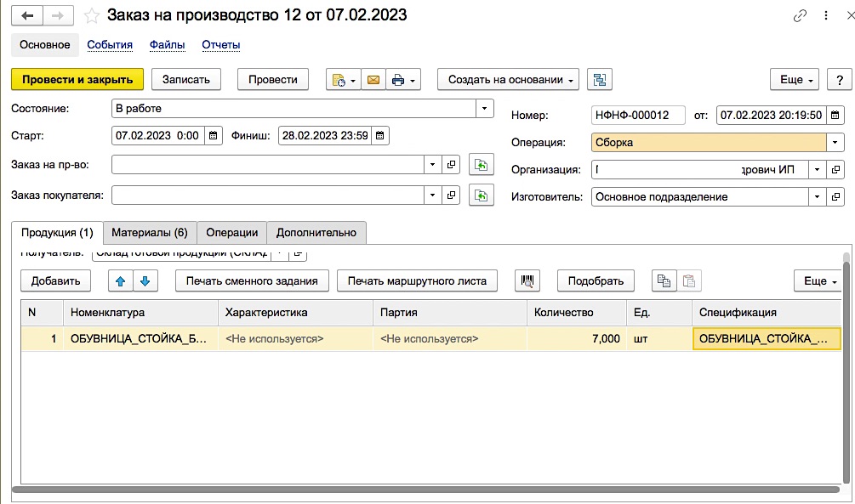The height and width of the screenshot is (504, 855).
Task: Switch to the Операции tab
Action: pyautogui.click(x=231, y=233)
